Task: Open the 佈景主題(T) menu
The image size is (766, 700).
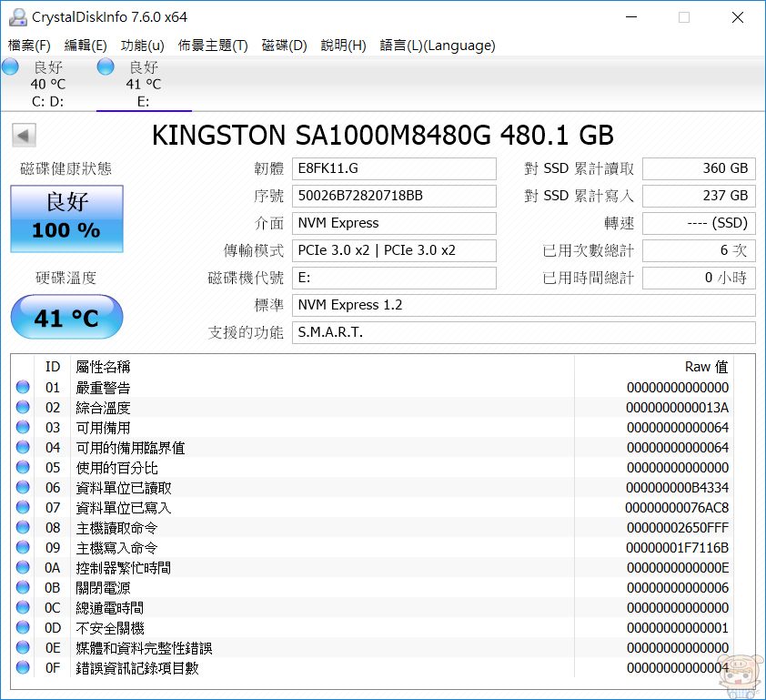Action: point(213,46)
